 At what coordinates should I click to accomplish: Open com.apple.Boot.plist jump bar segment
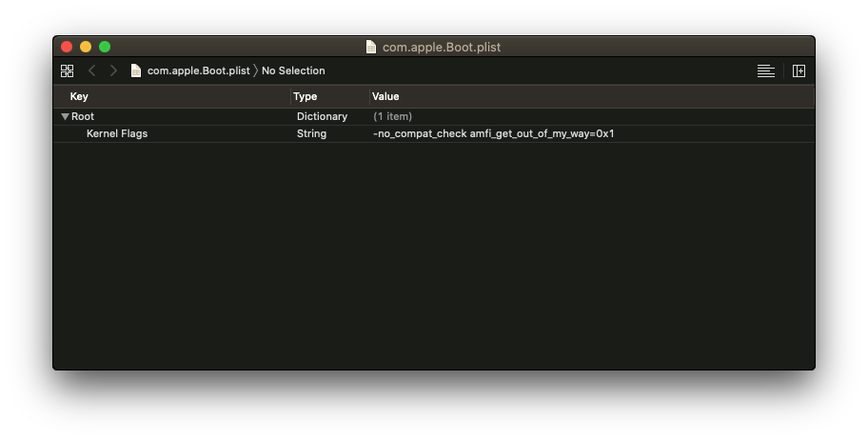click(198, 70)
